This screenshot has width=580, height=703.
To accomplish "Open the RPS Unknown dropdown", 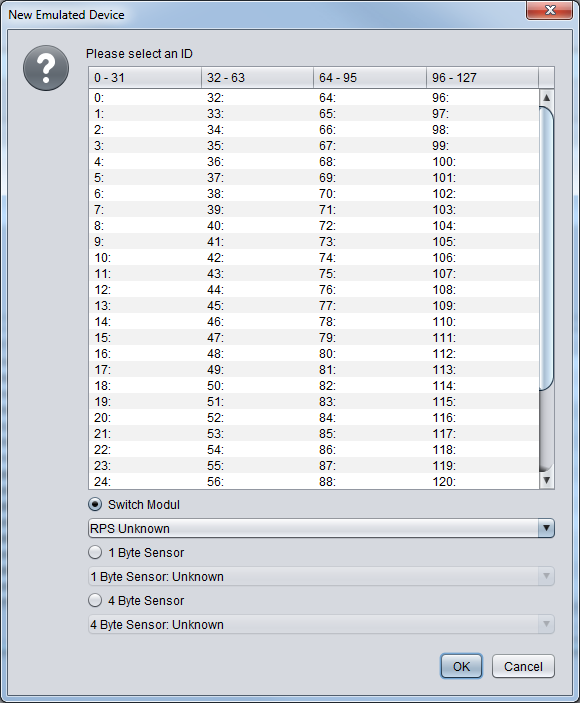I will click(x=321, y=528).
